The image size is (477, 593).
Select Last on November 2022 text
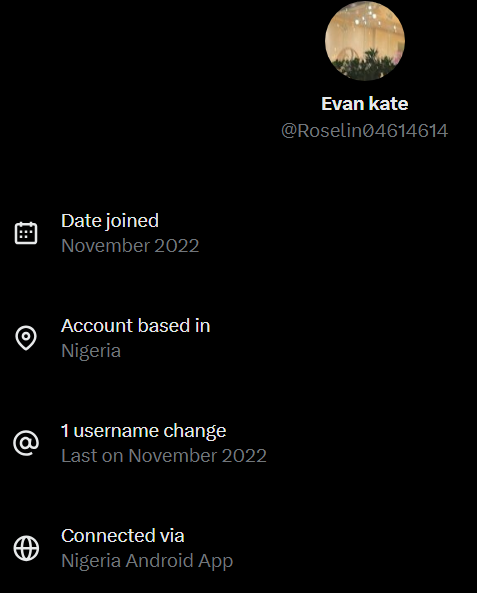pos(164,456)
